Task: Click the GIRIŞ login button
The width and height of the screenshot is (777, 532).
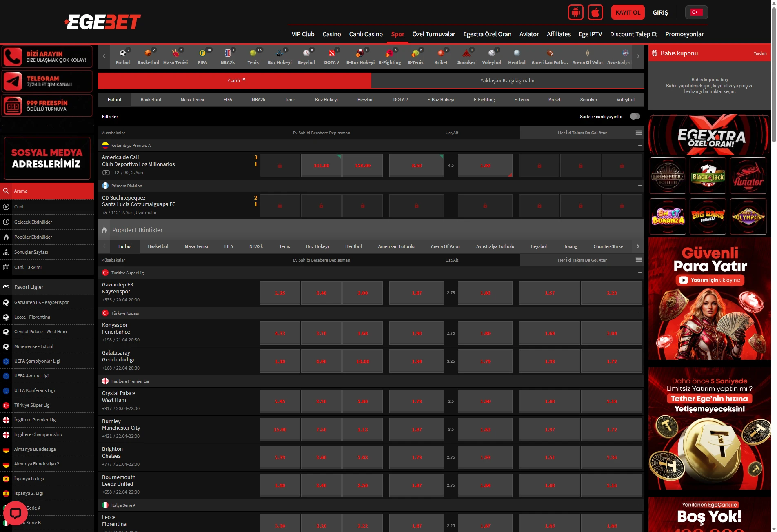Action: (660, 13)
